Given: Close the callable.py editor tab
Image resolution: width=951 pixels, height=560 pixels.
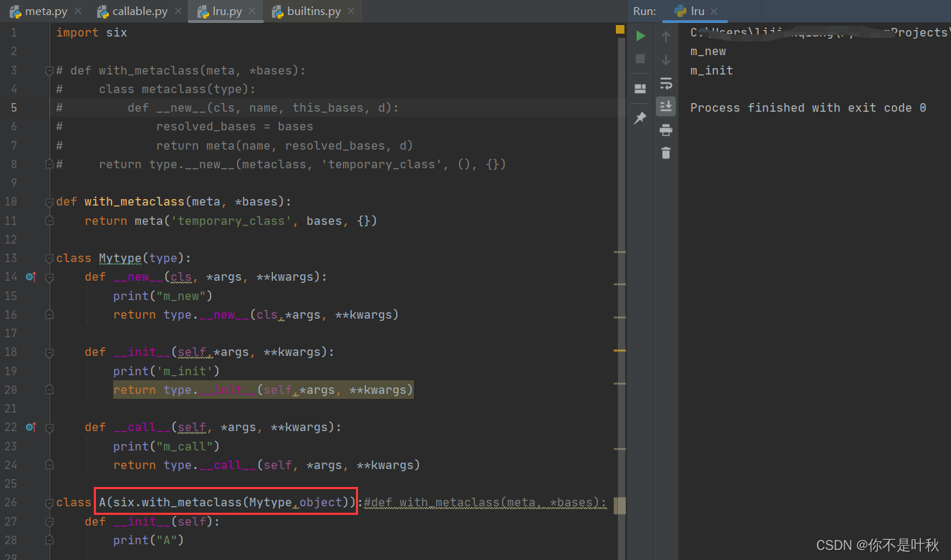Looking at the screenshot, I should (179, 11).
